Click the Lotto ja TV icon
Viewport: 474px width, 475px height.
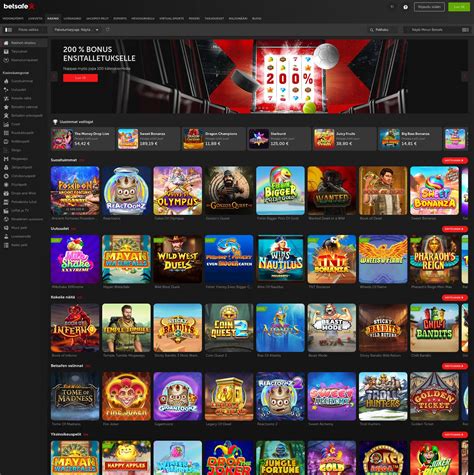coord(6,211)
